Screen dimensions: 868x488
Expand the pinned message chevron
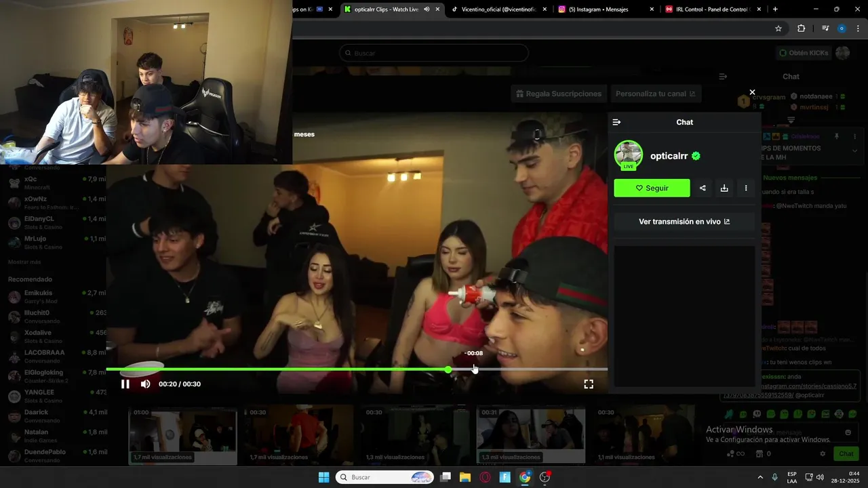point(854,150)
